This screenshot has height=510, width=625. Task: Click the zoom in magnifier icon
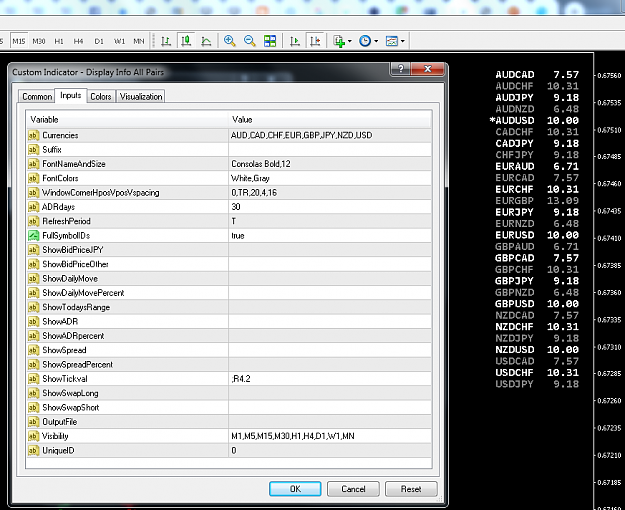(230, 41)
